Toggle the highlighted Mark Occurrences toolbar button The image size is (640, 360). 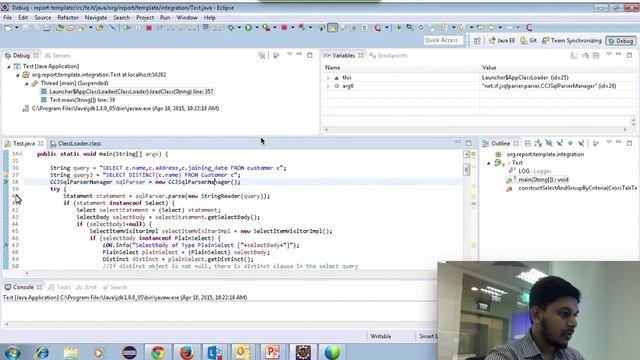click(x=333, y=28)
